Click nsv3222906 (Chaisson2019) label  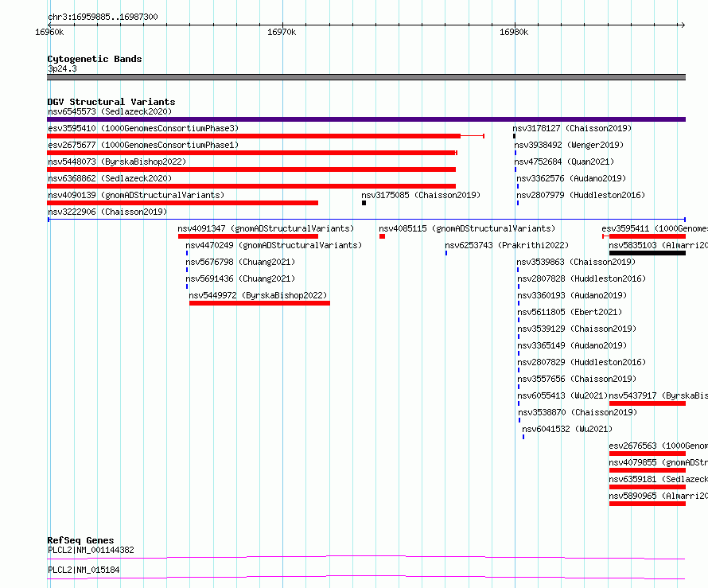click(107, 212)
